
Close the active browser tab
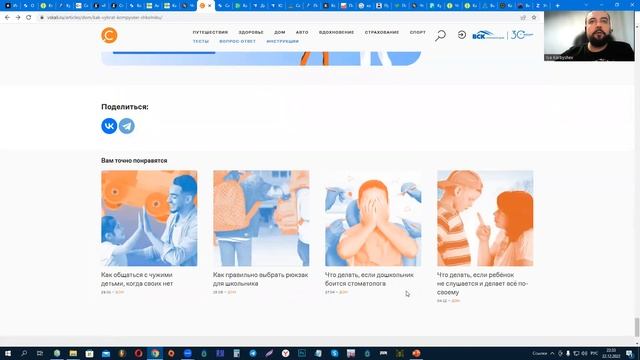coord(210,6)
